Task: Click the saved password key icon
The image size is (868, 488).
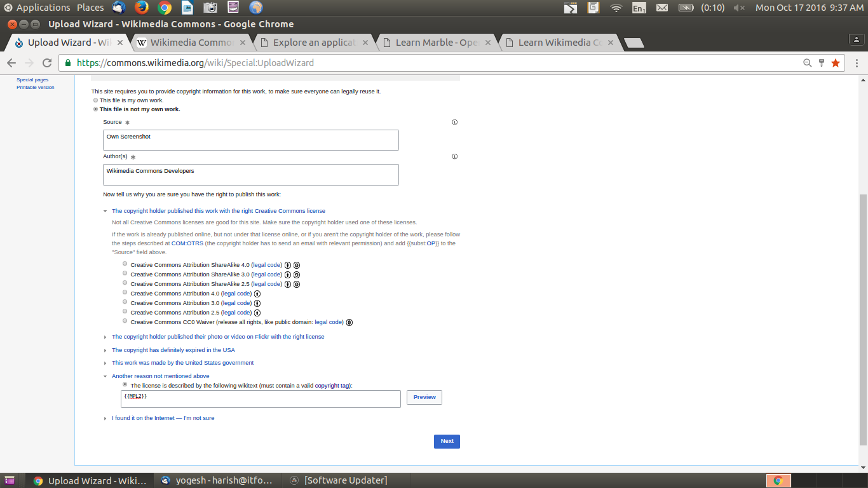Action: coord(822,63)
